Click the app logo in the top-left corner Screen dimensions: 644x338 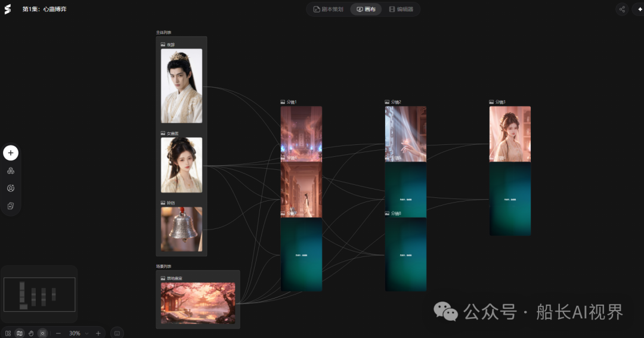[x=7, y=9]
